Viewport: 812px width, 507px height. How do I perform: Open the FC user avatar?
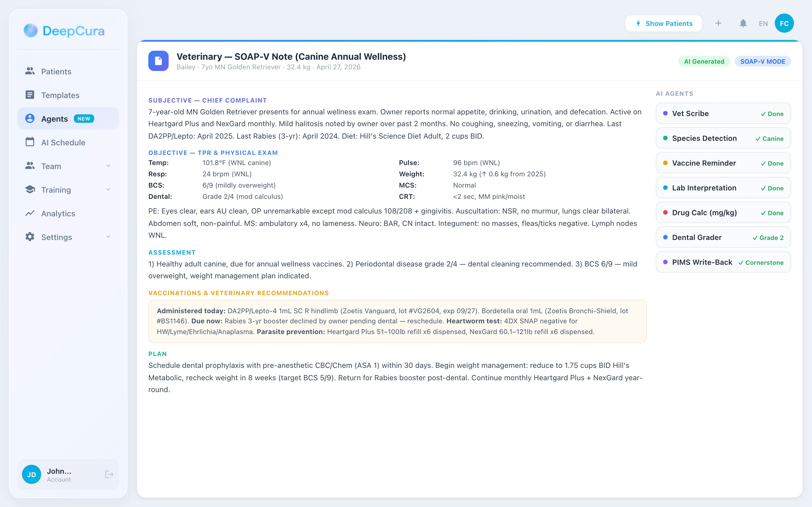[x=784, y=23]
